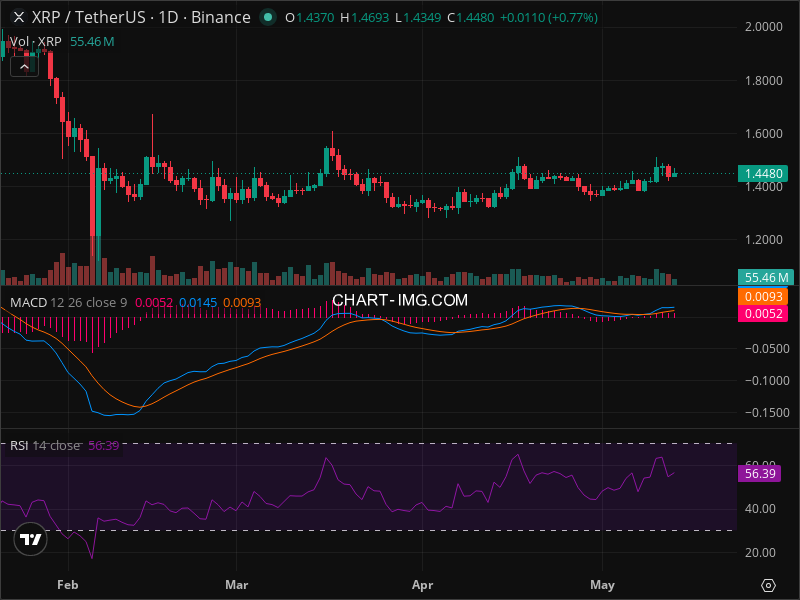Viewport: 800px width, 600px height.
Task: Click the change value +0.0110 (+0.77%)
Action: pyautogui.click(x=548, y=18)
